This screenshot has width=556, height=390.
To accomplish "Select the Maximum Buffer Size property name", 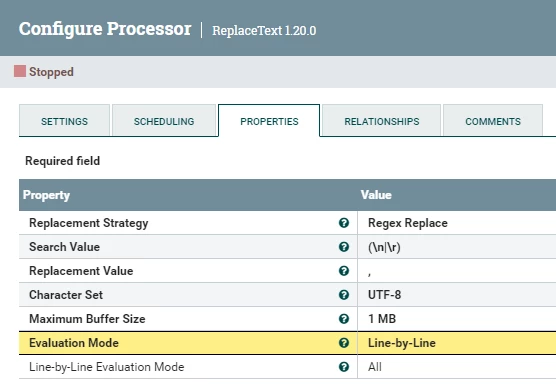I will (x=87, y=319).
